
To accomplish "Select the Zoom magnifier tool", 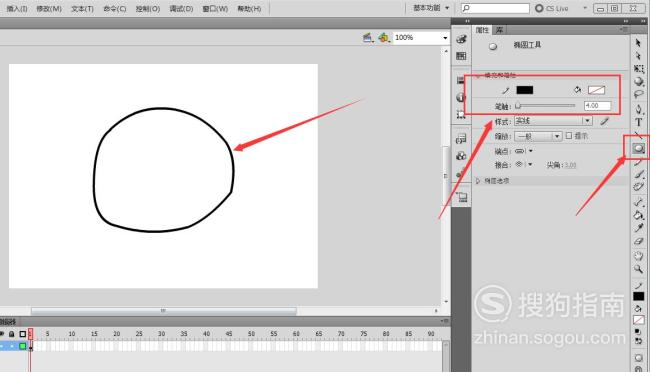I will [x=638, y=269].
